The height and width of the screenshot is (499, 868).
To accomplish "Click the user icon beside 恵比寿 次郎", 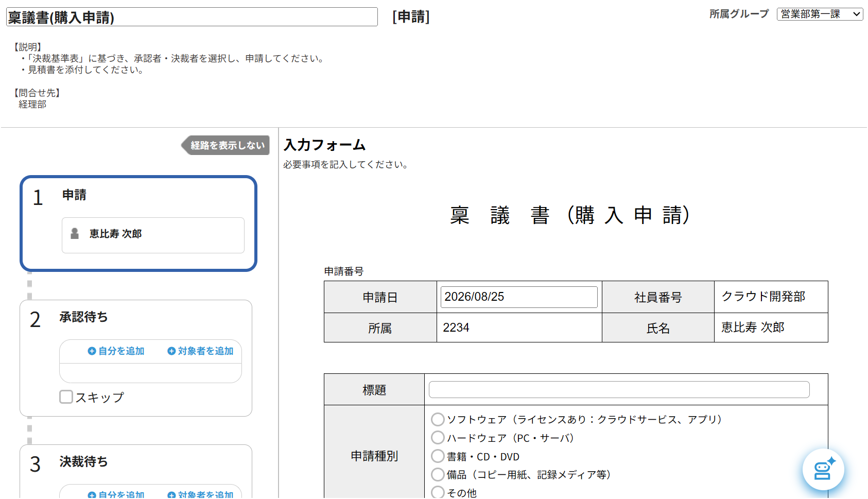I will coord(75,234).
